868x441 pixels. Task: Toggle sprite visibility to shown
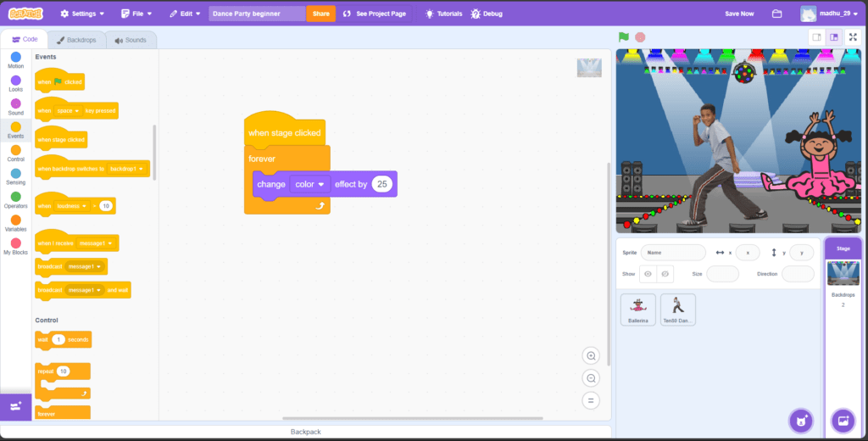click(x=648, y=274)
